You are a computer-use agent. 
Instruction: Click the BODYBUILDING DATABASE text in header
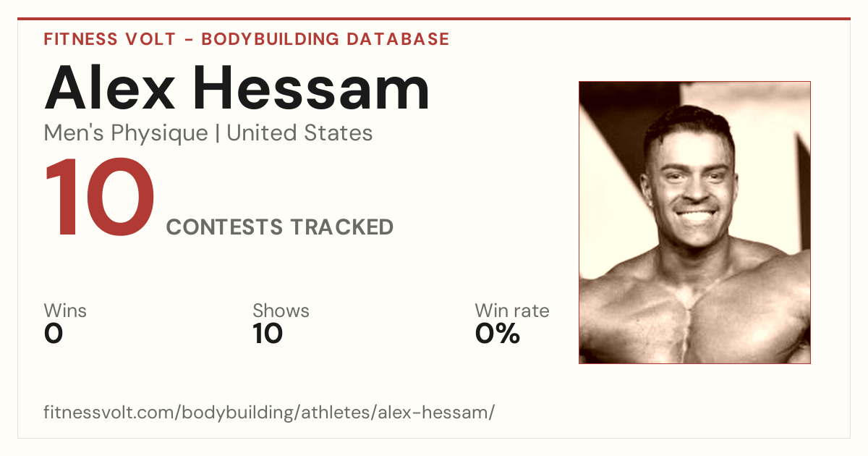pos(325,39)
